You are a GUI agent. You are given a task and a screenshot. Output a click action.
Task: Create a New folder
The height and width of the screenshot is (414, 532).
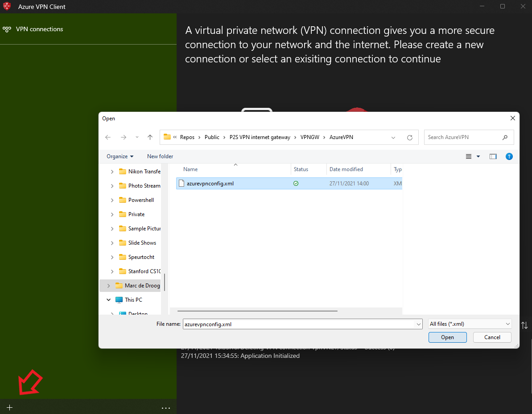tap(160, 156)
